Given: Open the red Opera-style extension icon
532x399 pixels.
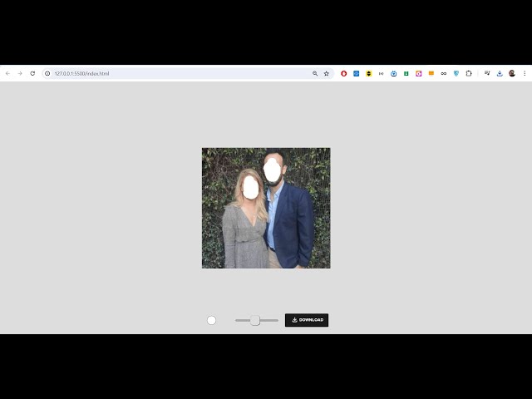Looking at the screenshot, I should (344, 73).
